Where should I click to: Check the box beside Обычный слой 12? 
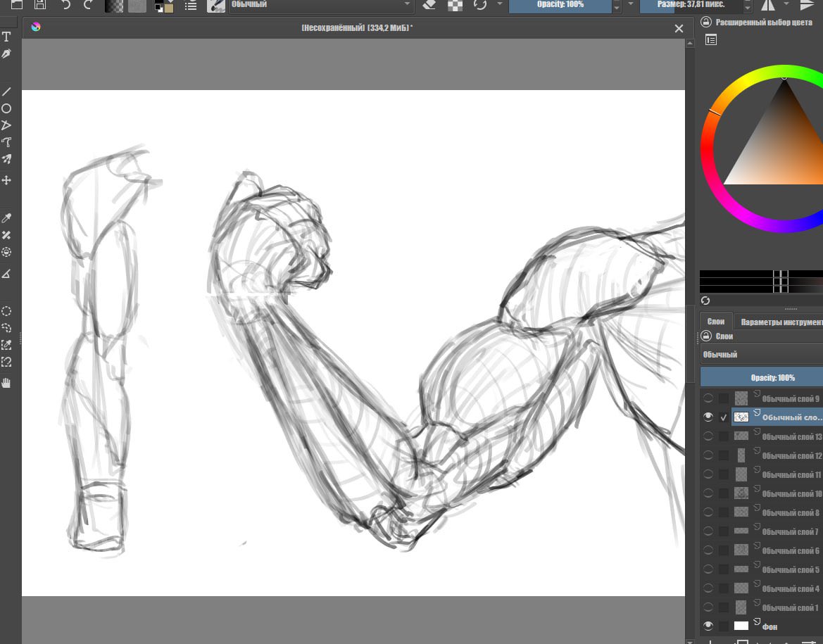724,455
